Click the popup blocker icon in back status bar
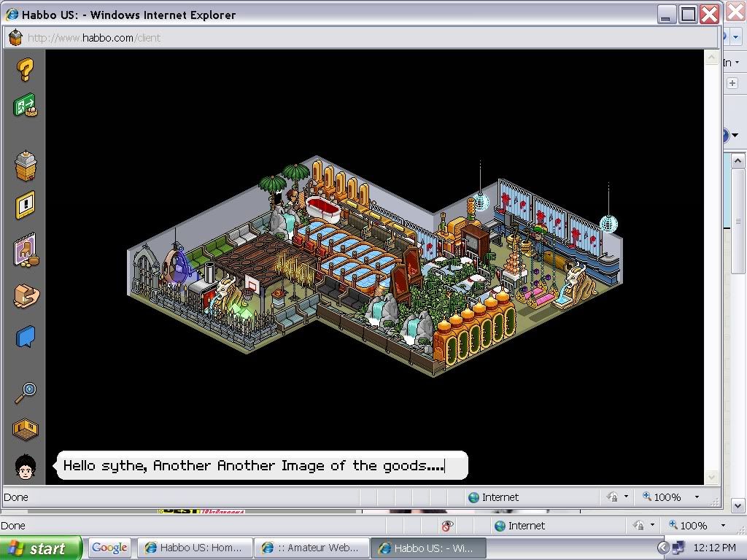The height and width of the screenshot is (560, 747). [x=447, y=526]
